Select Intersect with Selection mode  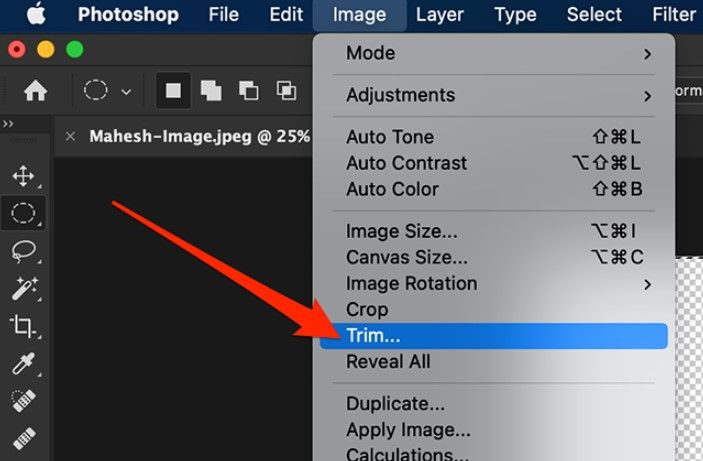click(x=286, y=91)
